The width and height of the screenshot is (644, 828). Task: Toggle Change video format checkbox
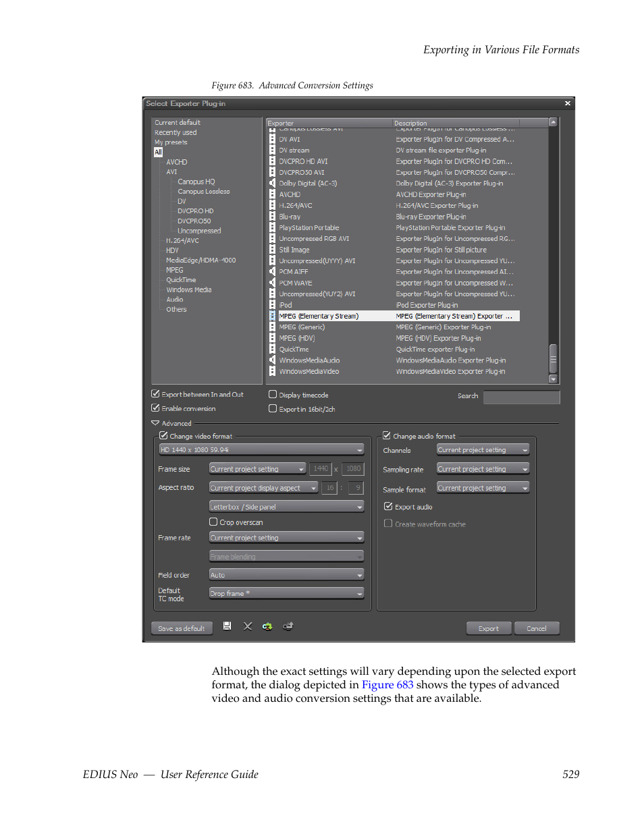[163, 436]
